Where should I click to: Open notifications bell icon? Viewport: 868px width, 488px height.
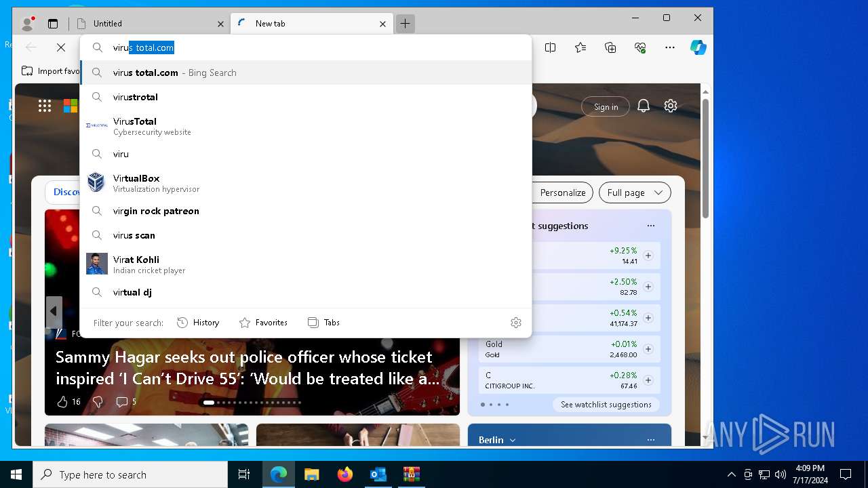pos(644,106)
